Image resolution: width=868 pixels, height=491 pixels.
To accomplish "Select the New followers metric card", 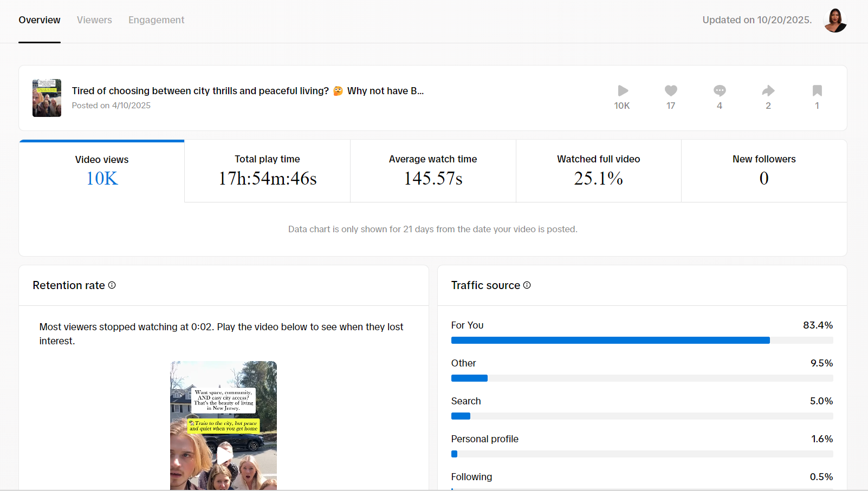I will click(764, 171).
